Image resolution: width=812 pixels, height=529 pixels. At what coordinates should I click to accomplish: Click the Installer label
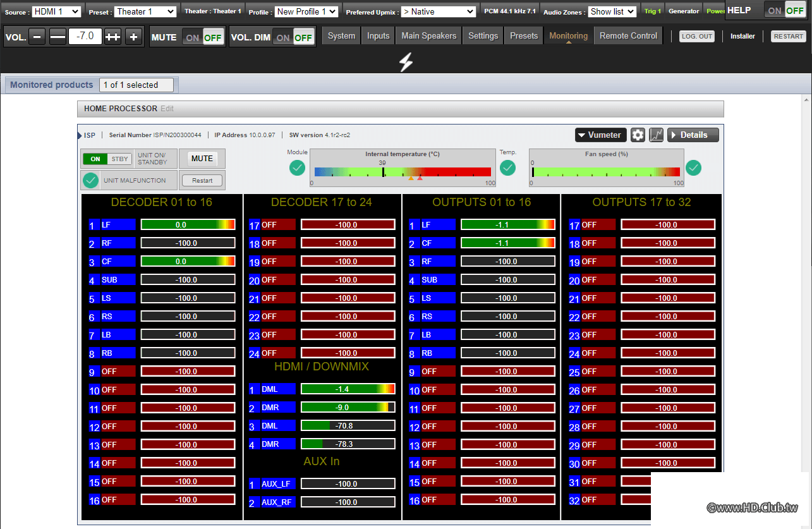point(742,37)
